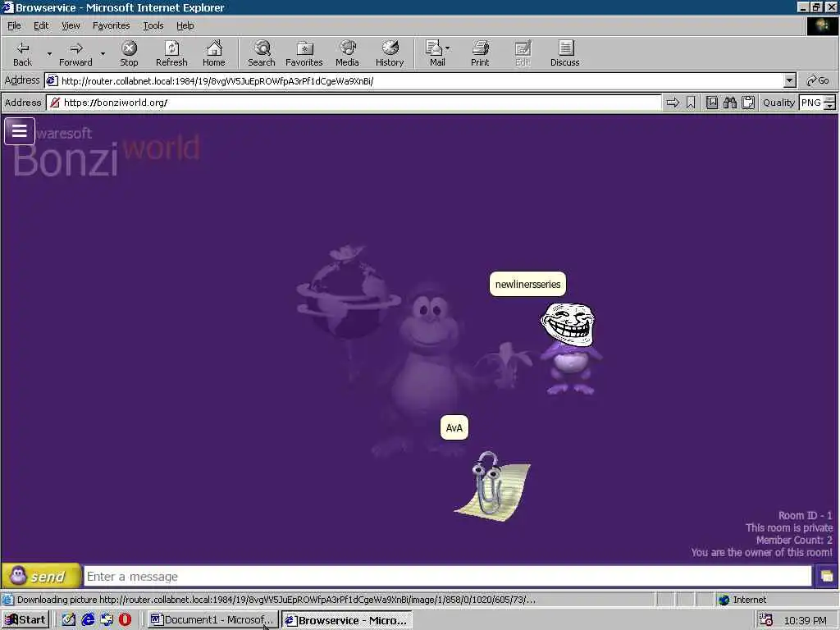840x630 pixels.
Task: Click the binoculars find icon
Action: click(x=729, y=103)
